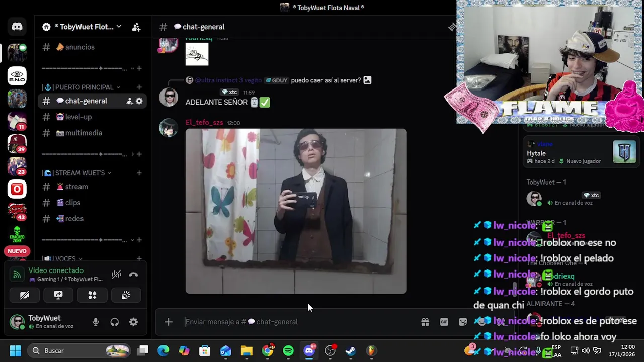644x362 pixels.
Task: Click the TobyWuet user avatar panel
Action: click(x=44, y=322)
